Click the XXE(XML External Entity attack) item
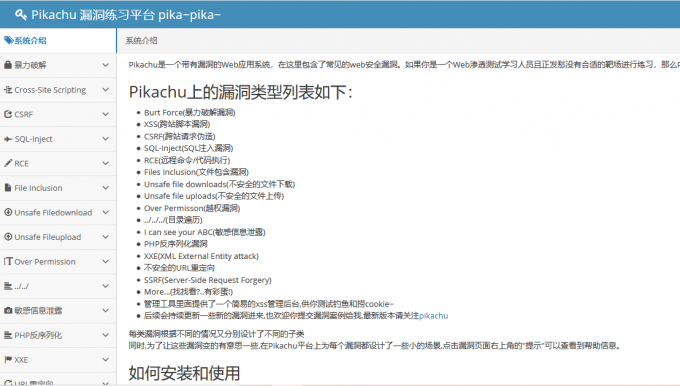This screenshot has height=386, width=680. (x=201, y=256)
